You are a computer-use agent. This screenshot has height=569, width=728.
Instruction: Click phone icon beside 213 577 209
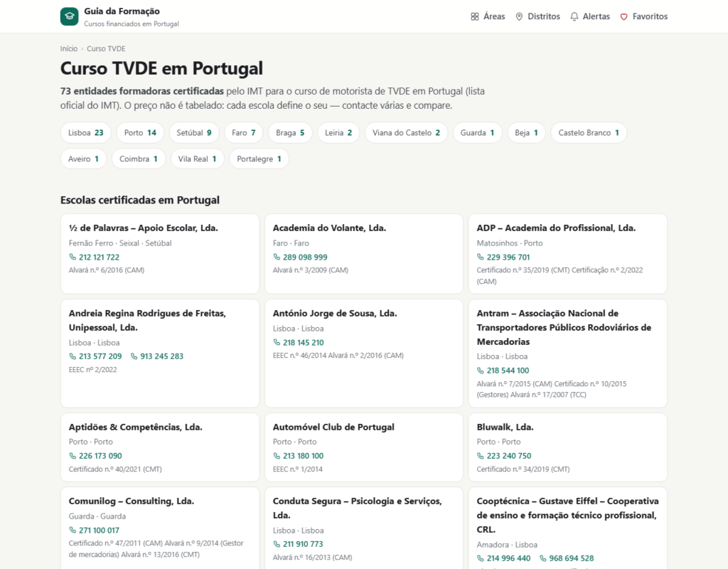73,356
